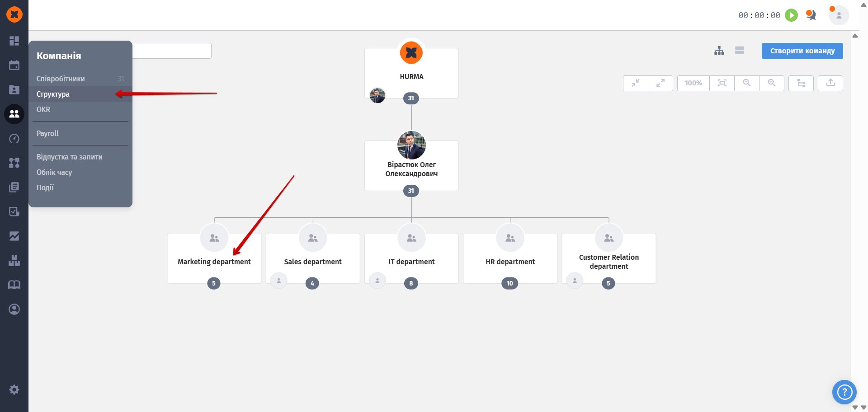Start the time tracker play button

[791, 15]
